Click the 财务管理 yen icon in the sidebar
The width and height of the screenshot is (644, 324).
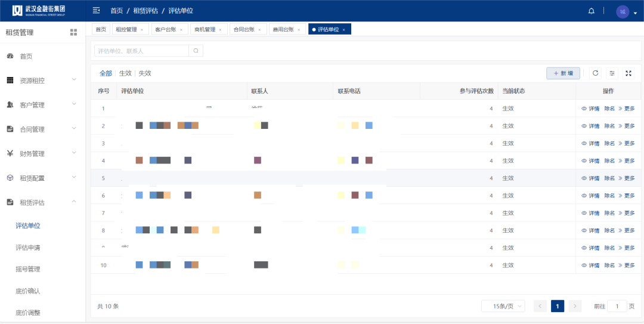[10, 153]
